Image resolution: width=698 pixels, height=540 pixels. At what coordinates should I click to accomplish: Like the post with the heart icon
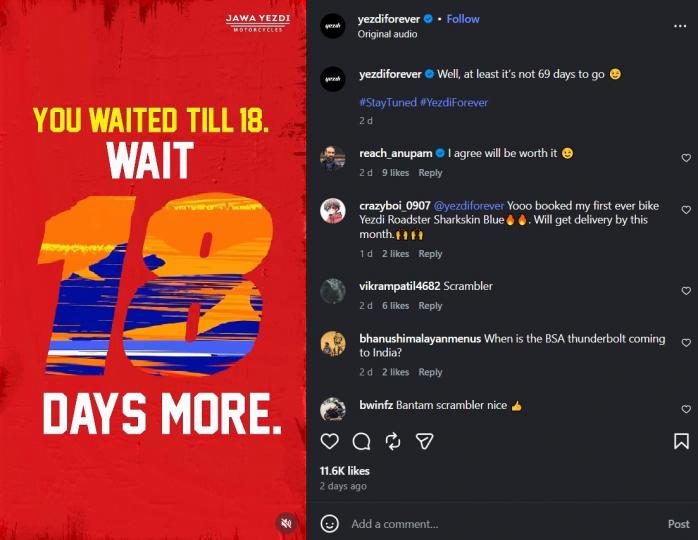(x=329, y=441)
